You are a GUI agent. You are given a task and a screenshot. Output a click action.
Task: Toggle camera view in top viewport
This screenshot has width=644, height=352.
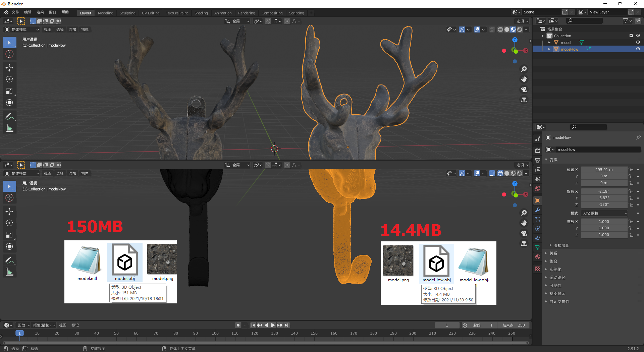pyautogui.click(x=524, y=90)
